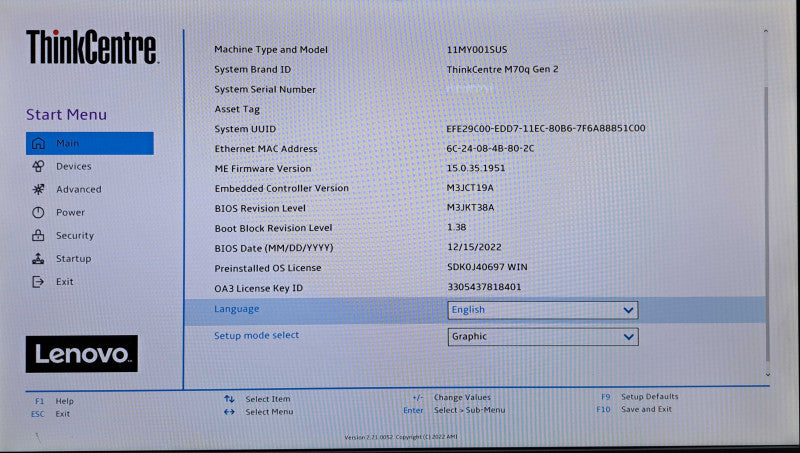Click the Devices icon in sidebar
Screen dimensions: 800x453
(x=38, y=166)
